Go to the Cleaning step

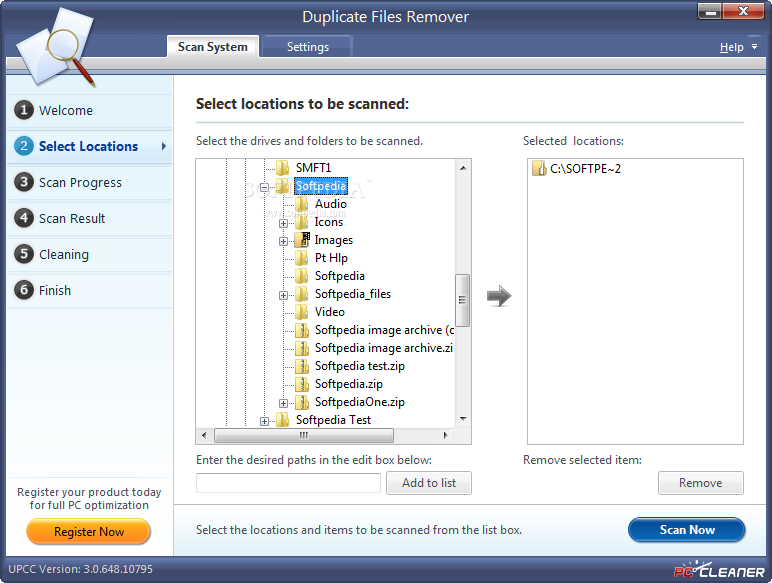coord(90,254)
